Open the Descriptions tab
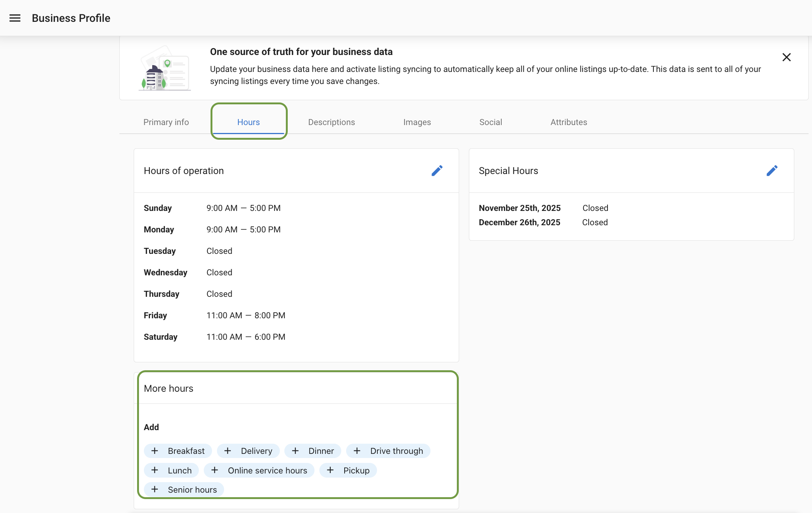This screenshot has height=513, width=812. tap(331, 122)
